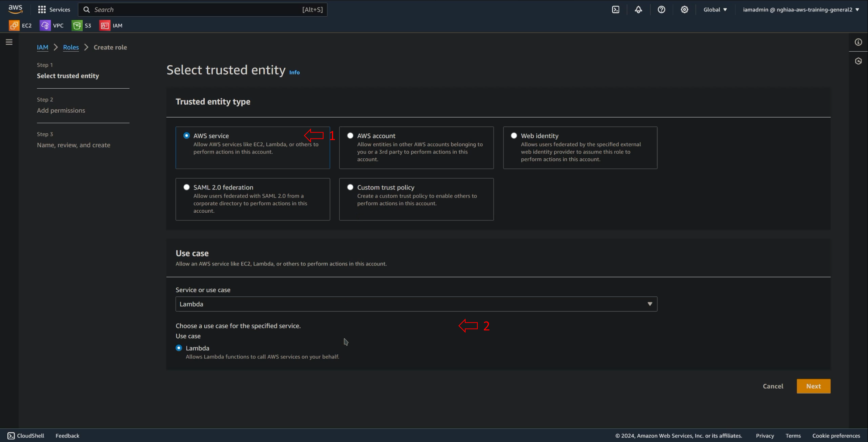Open the help question mark icon
This screenshot has height=442, width=868.
(661, 10)
